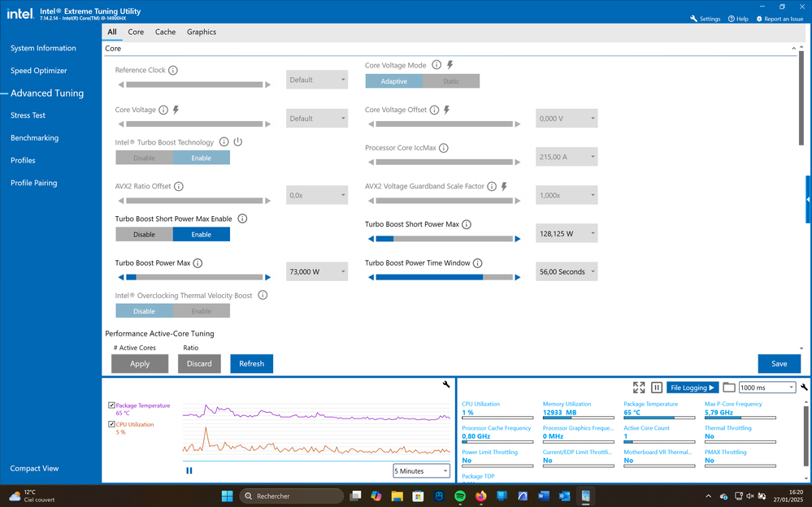Open Firefox from the taskbar
Image resolution: width=812 pixels, height=507 pixels.
(480, 496)
